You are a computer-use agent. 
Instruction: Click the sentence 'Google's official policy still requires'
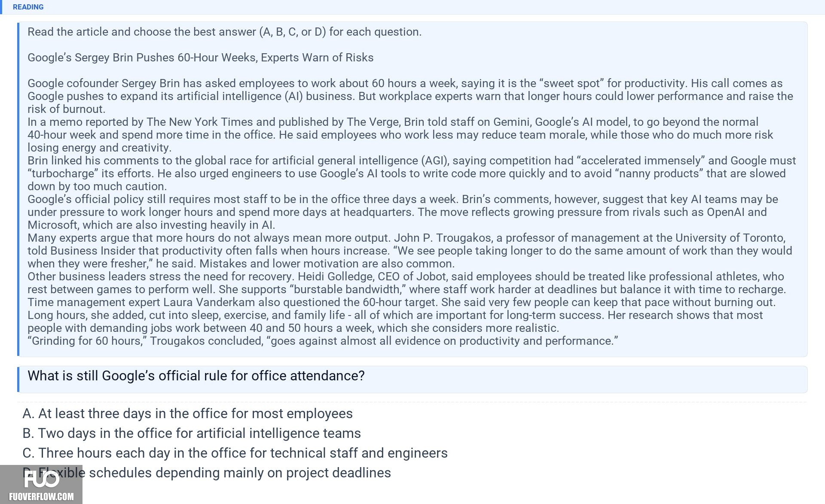403,199
